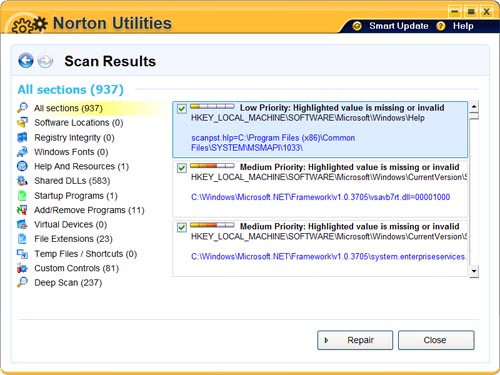Uncheck the system.enterpriseservices result checkbox
The image size is (500, 375).
point(182,227)
